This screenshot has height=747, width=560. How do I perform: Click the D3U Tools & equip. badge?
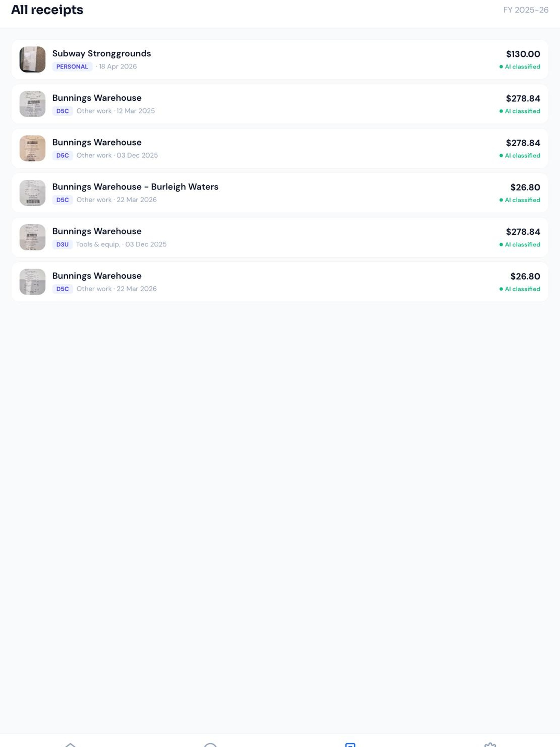click(63, 244)
